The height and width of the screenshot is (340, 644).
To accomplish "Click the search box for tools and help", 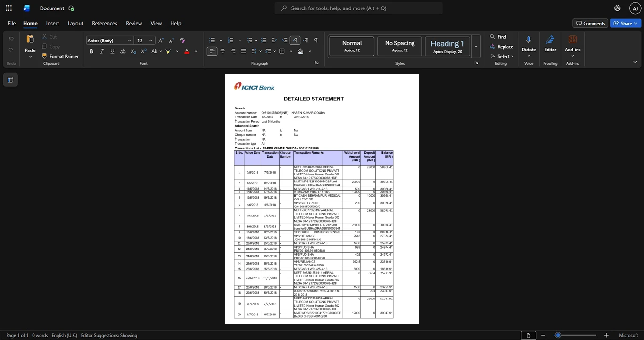I will click(x=359, y=8).
